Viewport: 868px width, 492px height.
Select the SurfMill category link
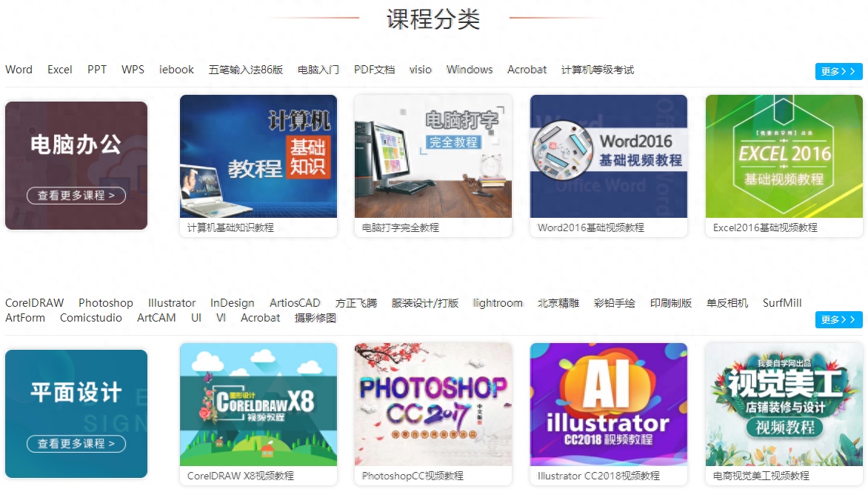[x=782, y=303]
